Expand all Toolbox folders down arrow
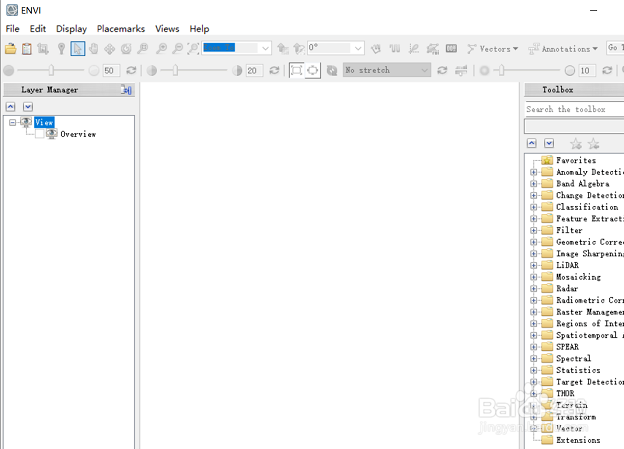 click(549, 143)
